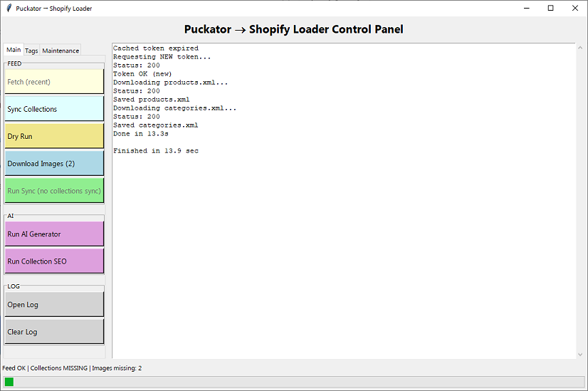The image size is (588, 391).
Task: Run the AI Generator
Action: coord(54,234)
